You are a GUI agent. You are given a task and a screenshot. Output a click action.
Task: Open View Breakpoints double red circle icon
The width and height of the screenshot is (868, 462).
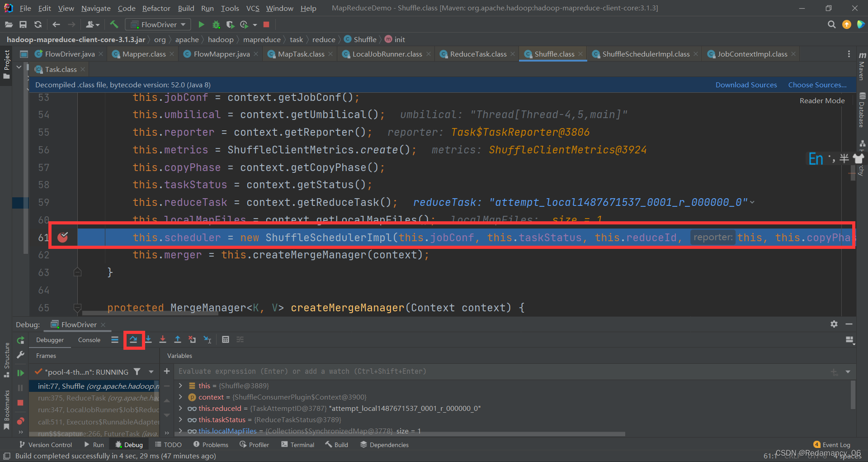coord(20,421)
